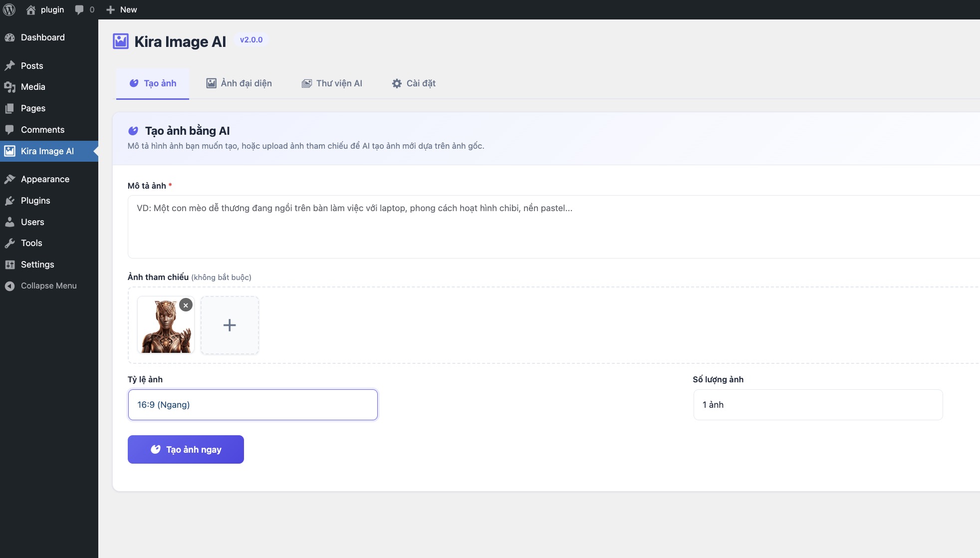Image resolution: width=980 pixels, height=558 pixels.
Task: Click the Media library icon
Action: (x=9, y=87)
